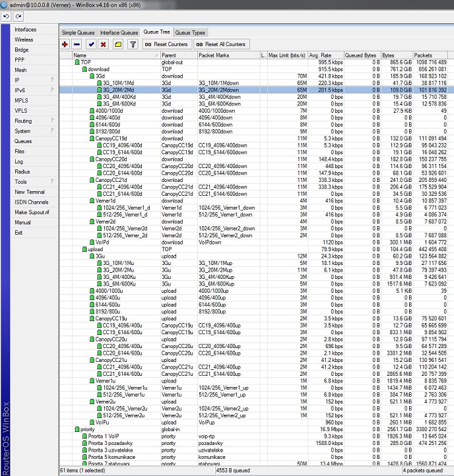Select the Verner1d queue row
This screenshot has height=476, width=454.
tap(257, 201)
